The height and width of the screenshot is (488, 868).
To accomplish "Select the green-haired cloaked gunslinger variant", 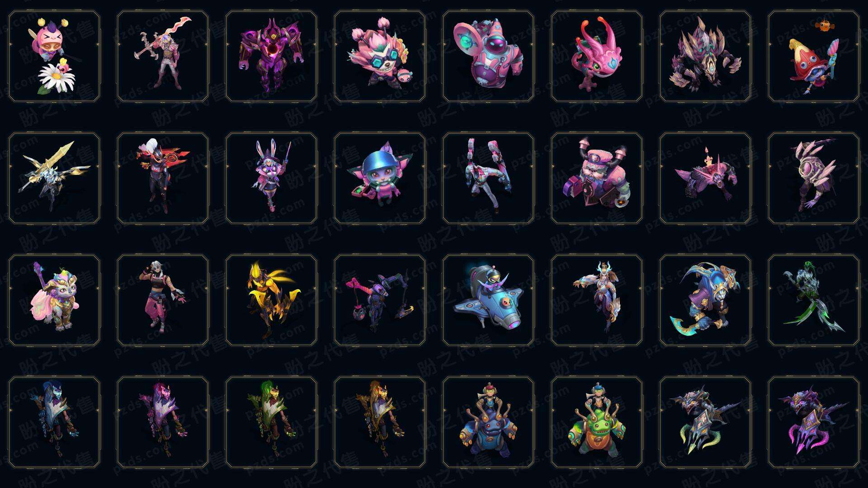I will click(271, 422).
